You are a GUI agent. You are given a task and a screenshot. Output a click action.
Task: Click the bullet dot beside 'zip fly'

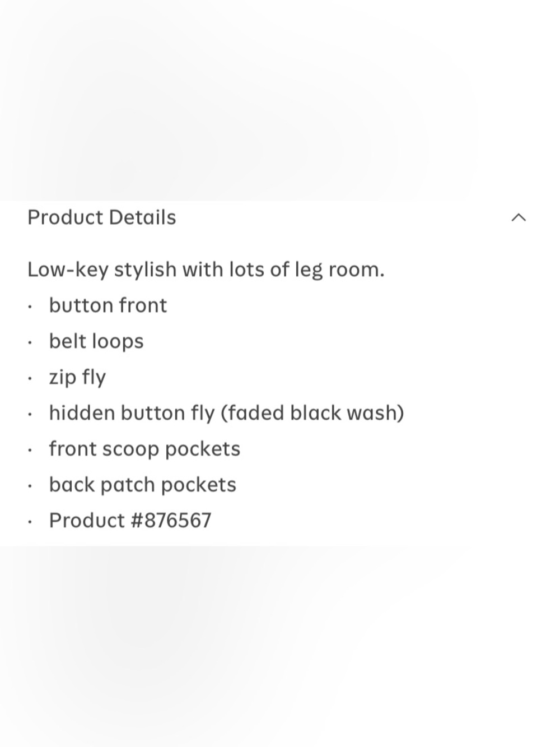click(30, 379)
